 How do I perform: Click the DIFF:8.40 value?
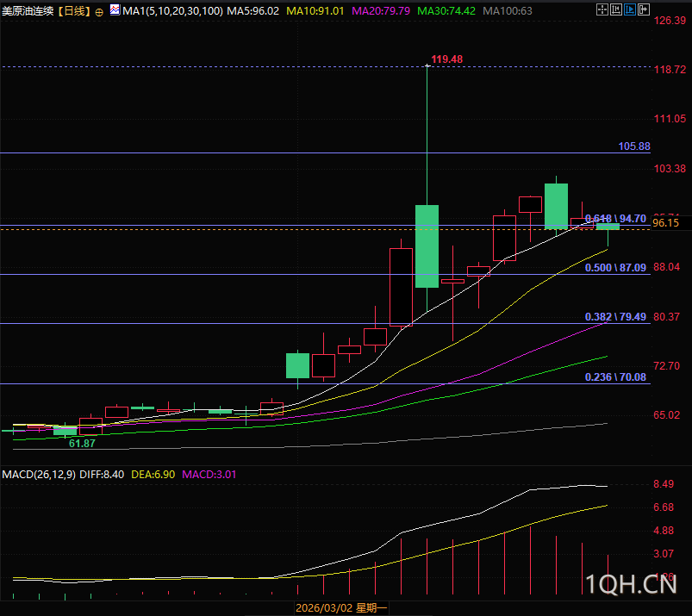(x=102, y=475)
